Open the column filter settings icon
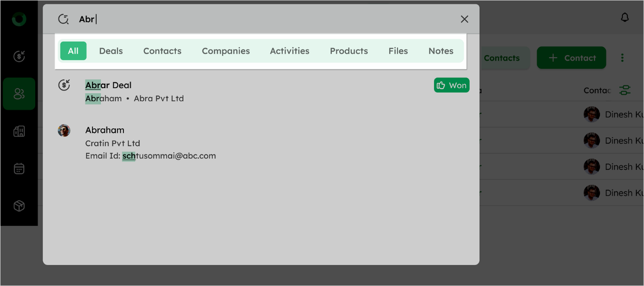Screen dimensions: 644x286 (625, 90)
